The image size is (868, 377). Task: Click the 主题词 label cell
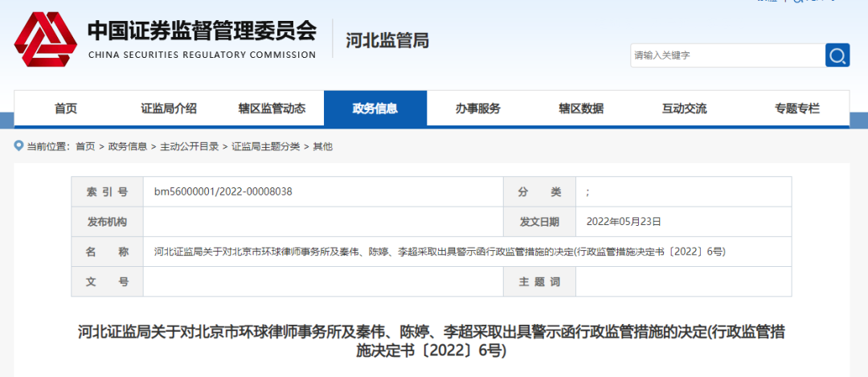pyautogui.click(x=540, y=282)
